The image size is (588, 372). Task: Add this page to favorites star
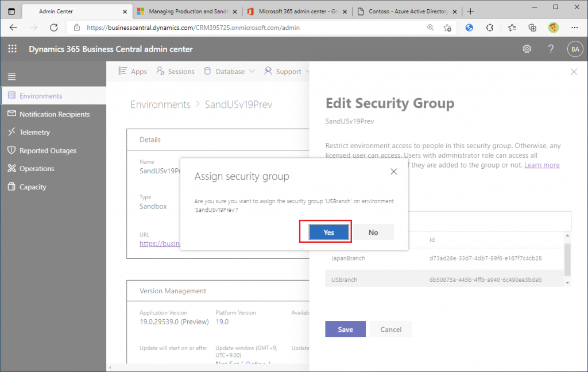point(447,28)
